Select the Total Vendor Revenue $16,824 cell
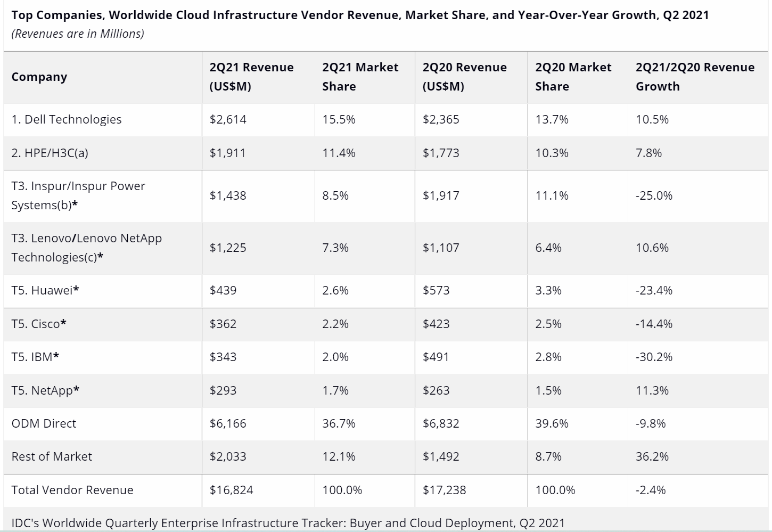772x532 pixels. click(231, 490)
